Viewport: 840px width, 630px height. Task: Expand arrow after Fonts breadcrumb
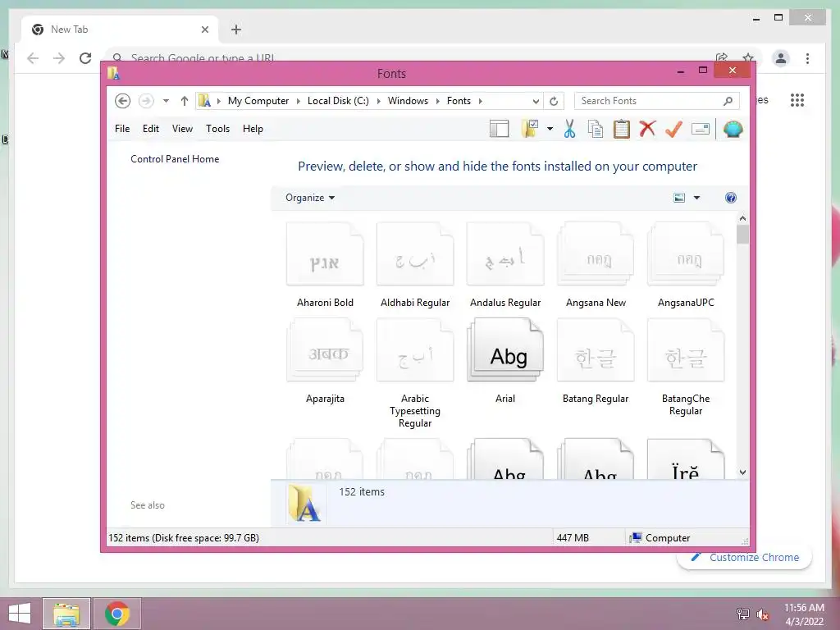(480, 101)
